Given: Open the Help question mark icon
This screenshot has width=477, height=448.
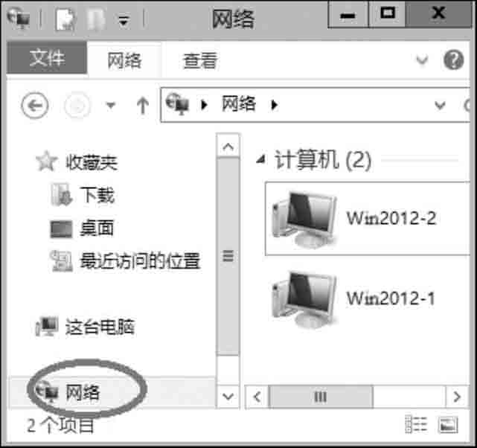Looking at the screenshot, I should point(453,60).
